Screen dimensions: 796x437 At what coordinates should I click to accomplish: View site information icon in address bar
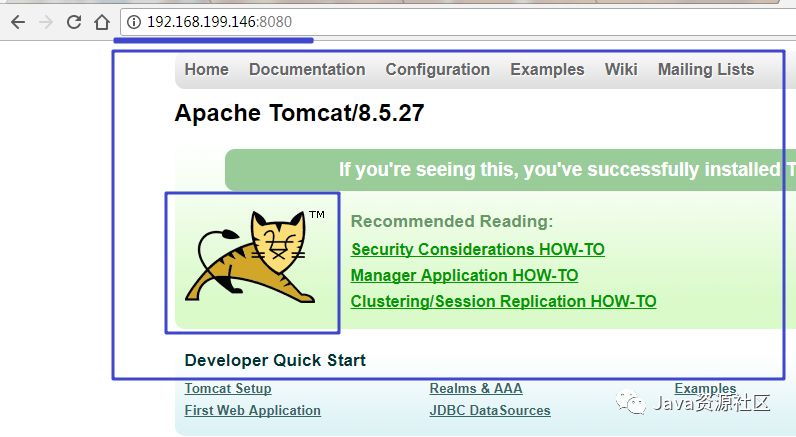134,22
